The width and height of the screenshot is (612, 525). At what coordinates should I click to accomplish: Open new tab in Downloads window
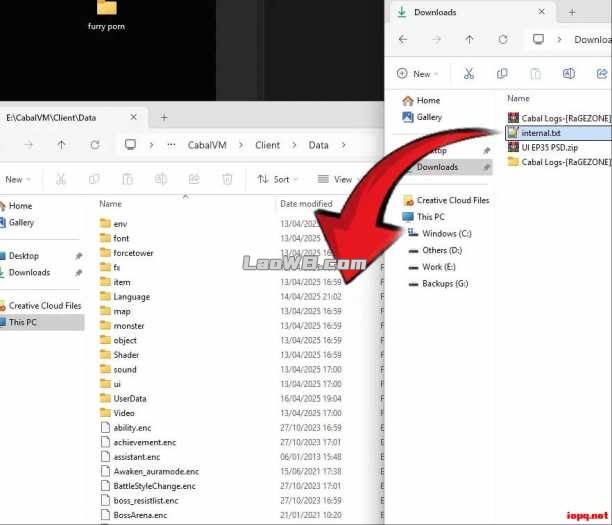[x=572, y=12]
